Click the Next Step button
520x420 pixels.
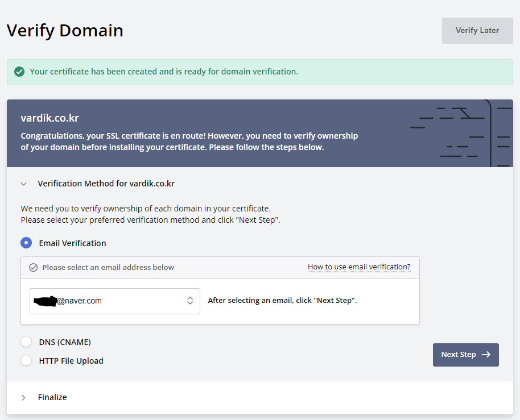tap(465, 355)
